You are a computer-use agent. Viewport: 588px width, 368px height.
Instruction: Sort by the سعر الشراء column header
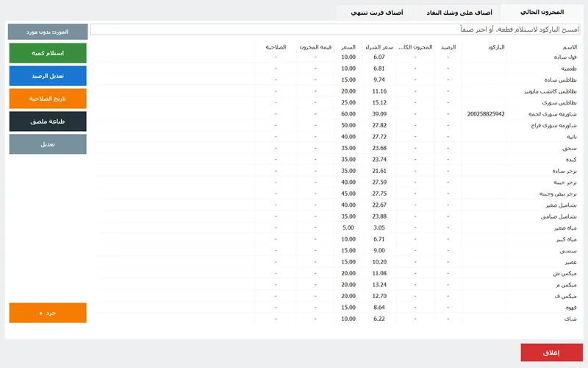pos(379,47)
